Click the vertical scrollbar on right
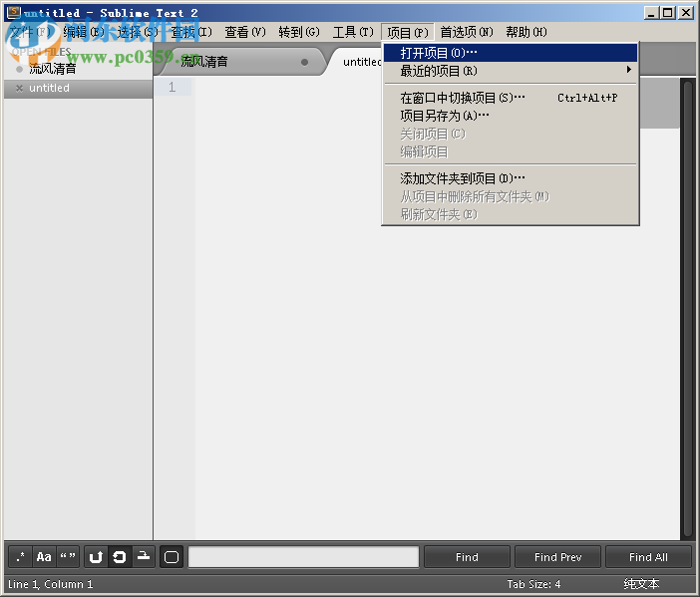This screenshot has width=700, height=597. coord(687,308)
